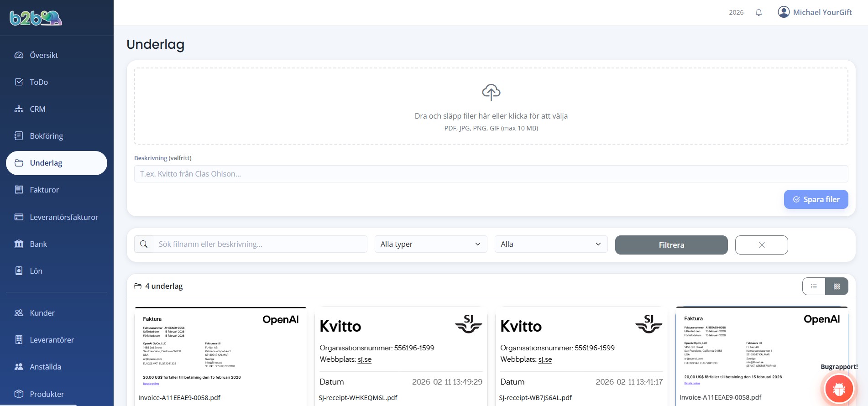
Task: Clear filters with the X button
Action: pos(761,245)
